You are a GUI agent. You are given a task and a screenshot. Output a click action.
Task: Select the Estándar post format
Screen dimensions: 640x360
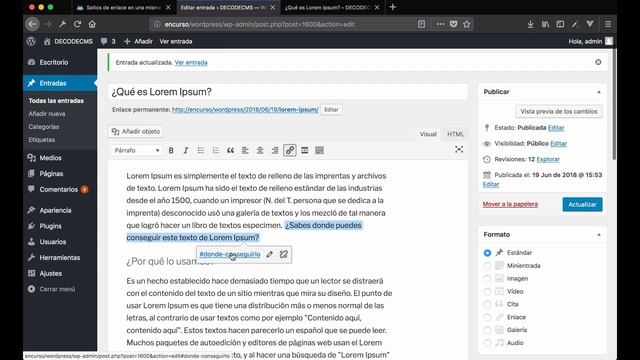[x=487, y=253]
